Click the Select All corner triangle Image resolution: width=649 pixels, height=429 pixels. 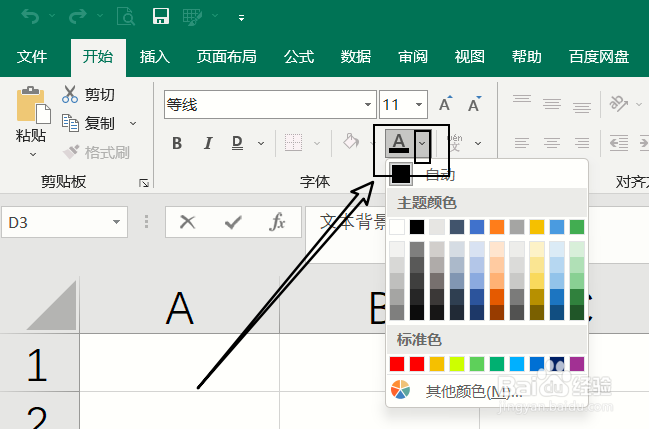pos(52,306)
